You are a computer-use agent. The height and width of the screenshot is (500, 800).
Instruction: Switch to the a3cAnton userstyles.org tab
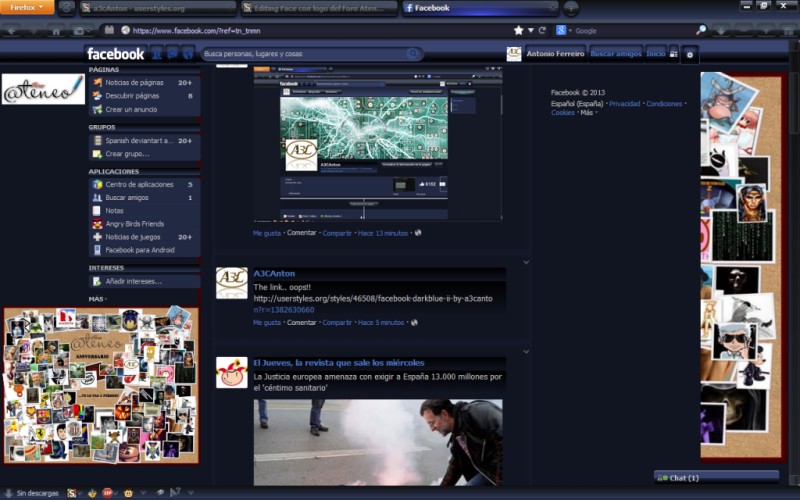(x=158, y=8)
